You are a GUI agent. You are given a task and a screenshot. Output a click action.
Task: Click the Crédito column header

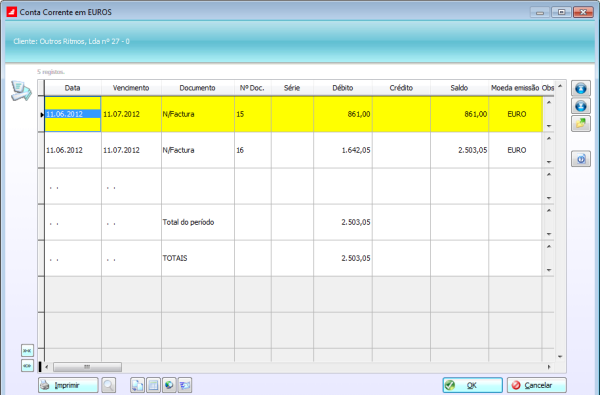401,88
